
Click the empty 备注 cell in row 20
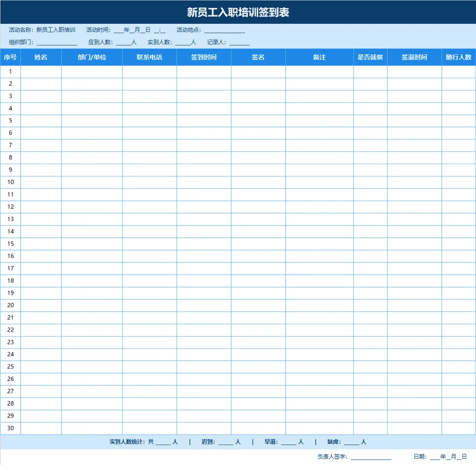(319, 305)
